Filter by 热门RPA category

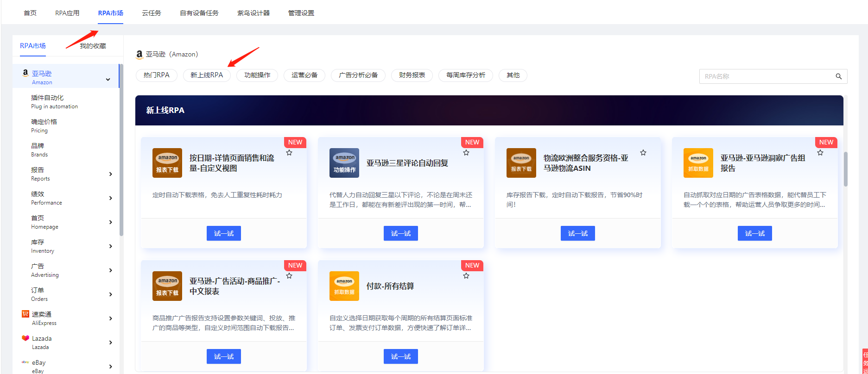coord(157,75)
